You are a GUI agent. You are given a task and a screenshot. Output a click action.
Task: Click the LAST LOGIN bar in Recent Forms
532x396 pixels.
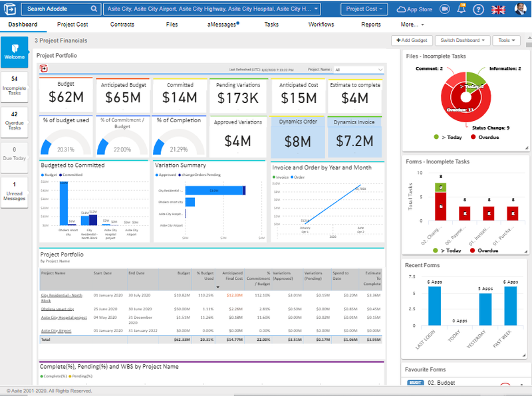pyautogui.click(x=435, y=306)
